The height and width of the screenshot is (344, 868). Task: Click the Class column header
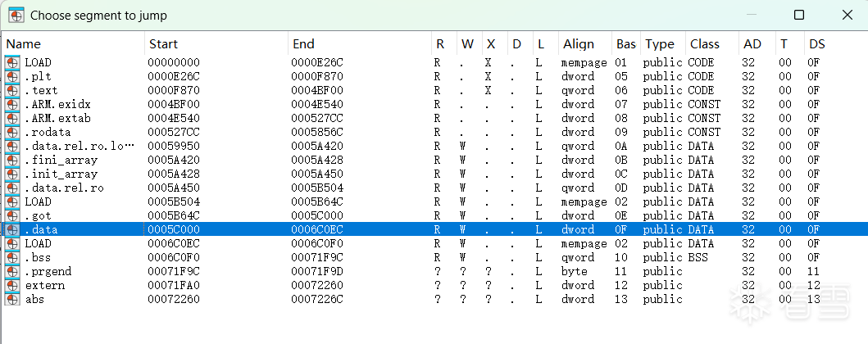[711, 43]
